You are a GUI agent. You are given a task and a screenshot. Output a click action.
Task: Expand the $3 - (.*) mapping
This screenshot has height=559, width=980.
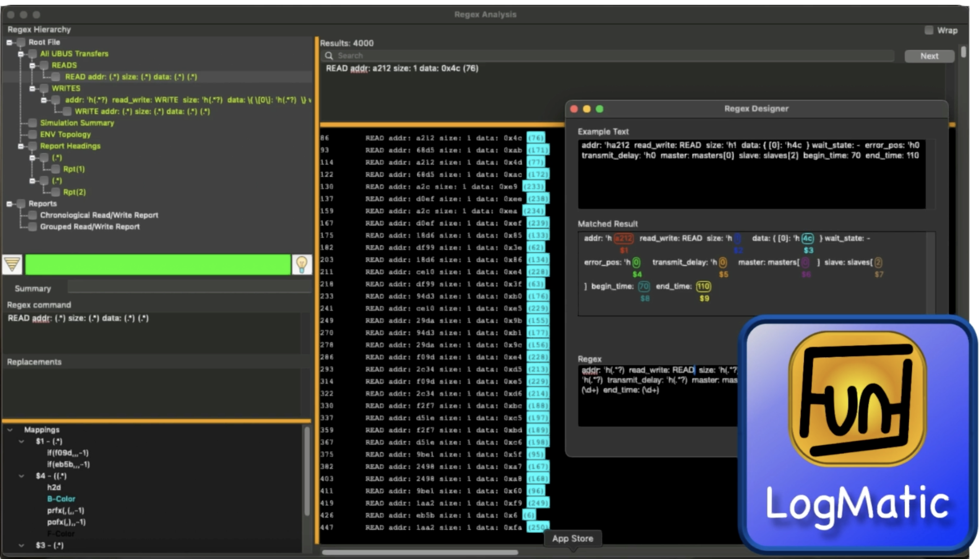21,545
